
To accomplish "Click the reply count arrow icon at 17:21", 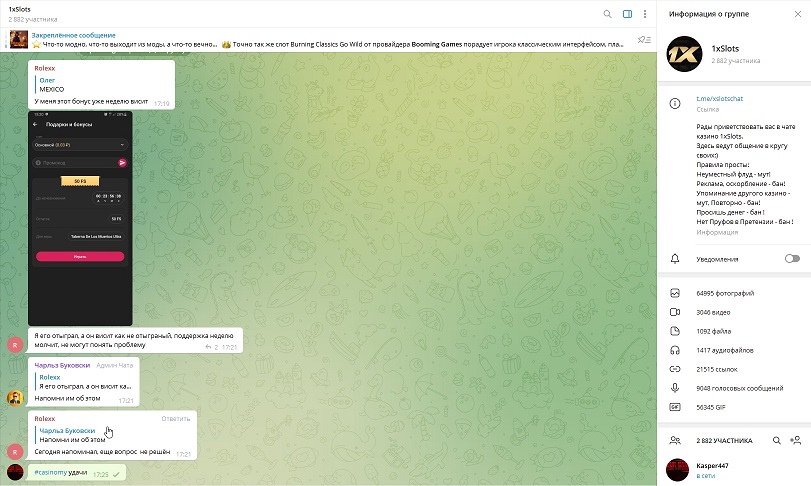I will coord(208,347).
